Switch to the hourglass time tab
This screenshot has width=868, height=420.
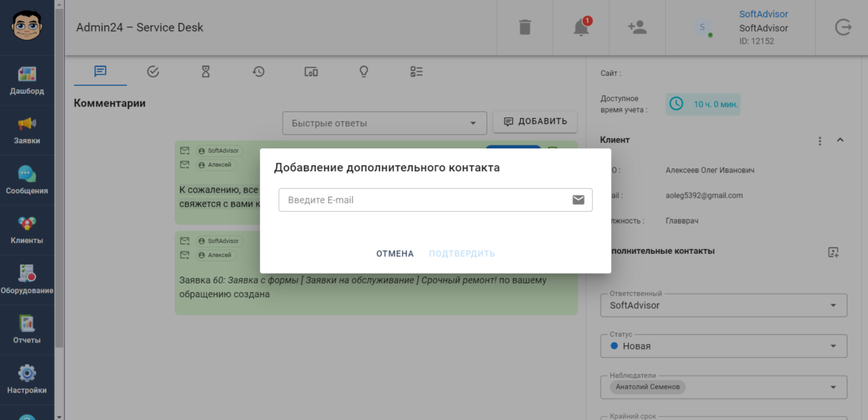tap(205, 72)
